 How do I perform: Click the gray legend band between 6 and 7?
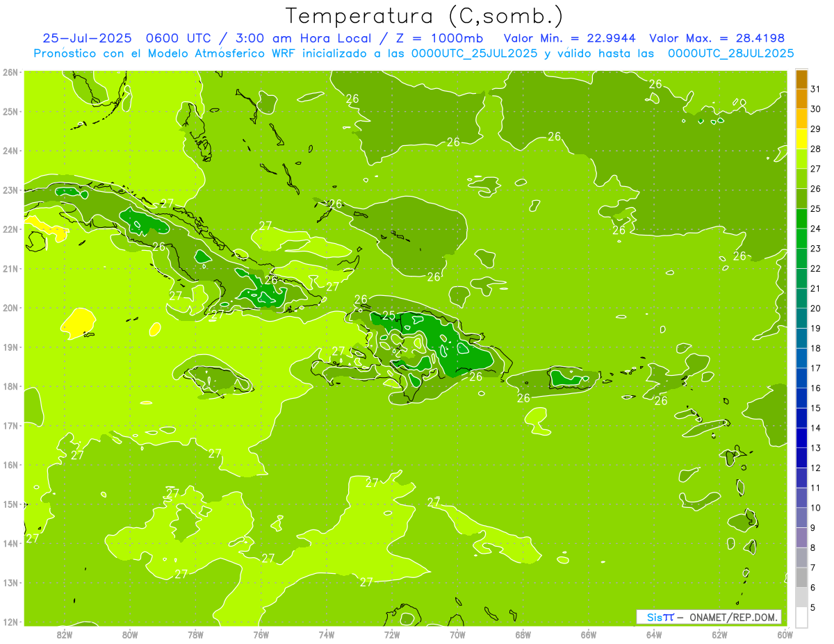click(x=801, y=577)
